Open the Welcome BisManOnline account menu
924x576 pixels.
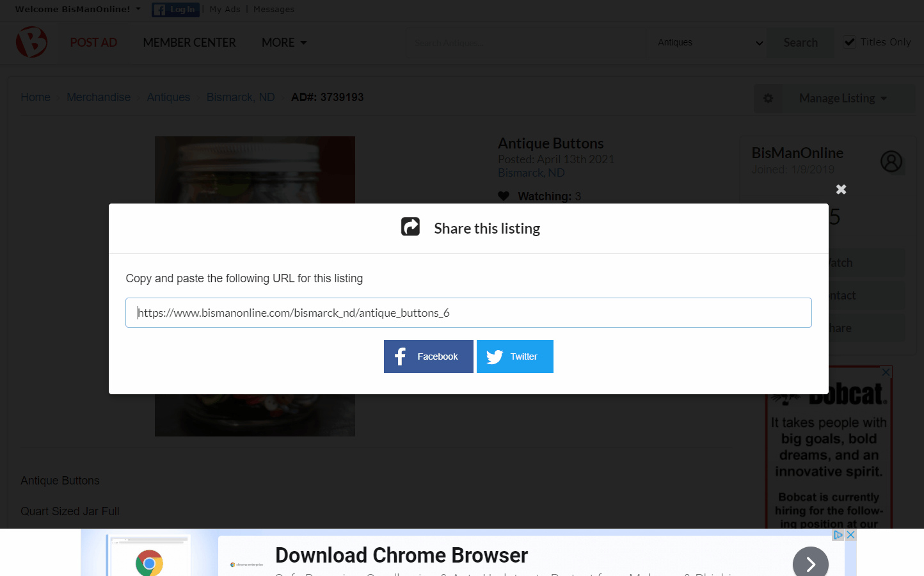[x=76, y=9]
